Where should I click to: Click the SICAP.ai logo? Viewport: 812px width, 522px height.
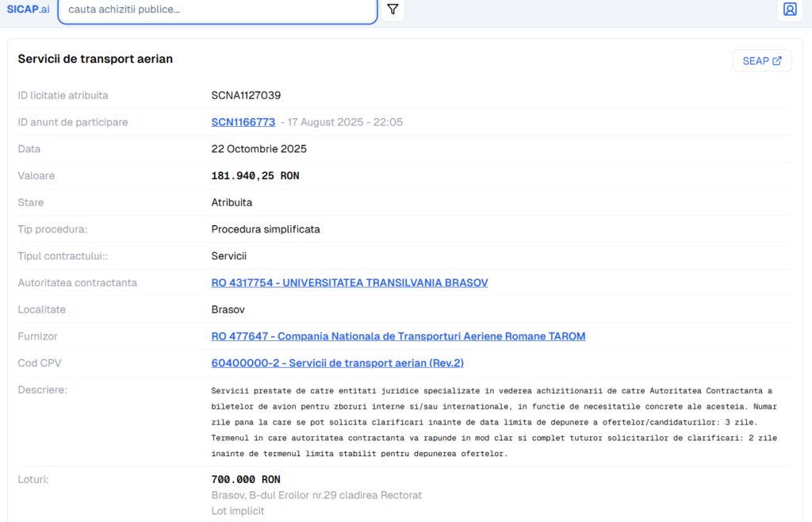click(28, 10)
